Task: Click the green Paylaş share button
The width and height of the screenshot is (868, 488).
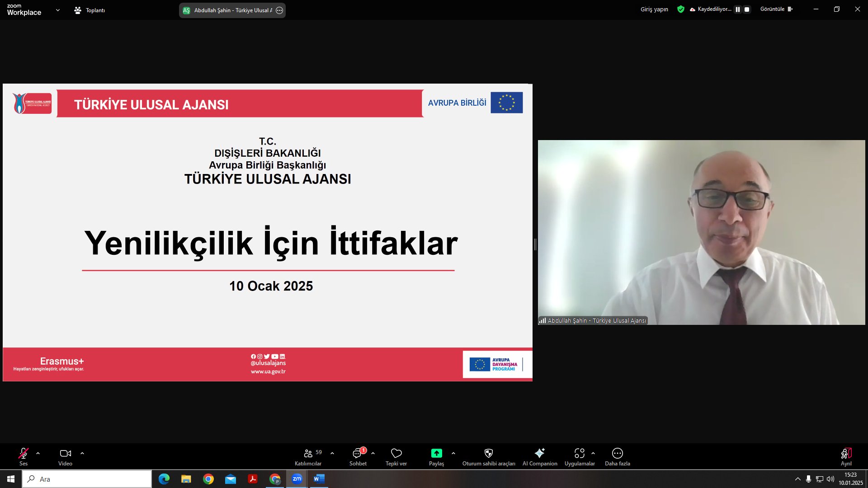Action: [x=436, y=453]
